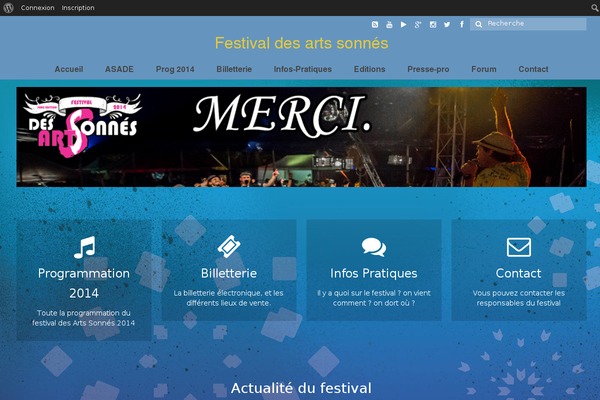Click the envelope icon above Contact

pyautogui.click(x=519, y=247)
